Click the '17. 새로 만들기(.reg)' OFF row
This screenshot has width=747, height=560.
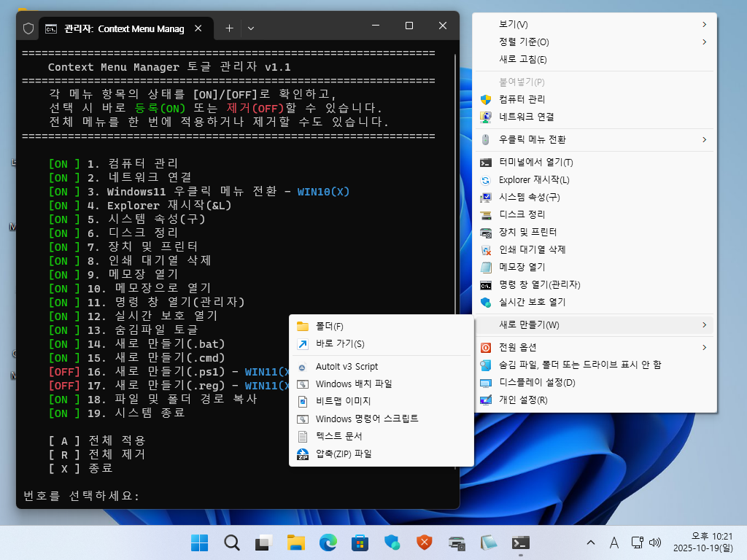coord(170,386)
